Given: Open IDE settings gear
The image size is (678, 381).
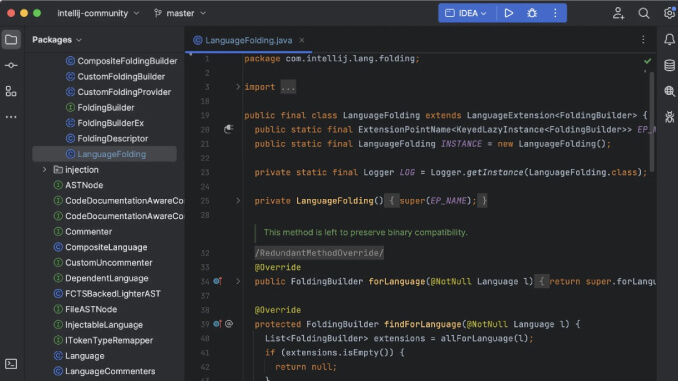Looking at the screenshot, I should tap(669, 13).
